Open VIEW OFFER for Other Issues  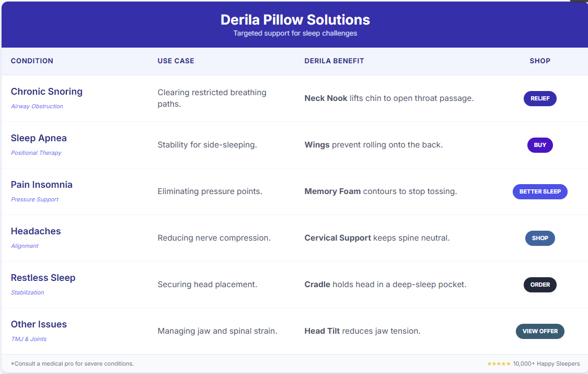tap(540, 331)
